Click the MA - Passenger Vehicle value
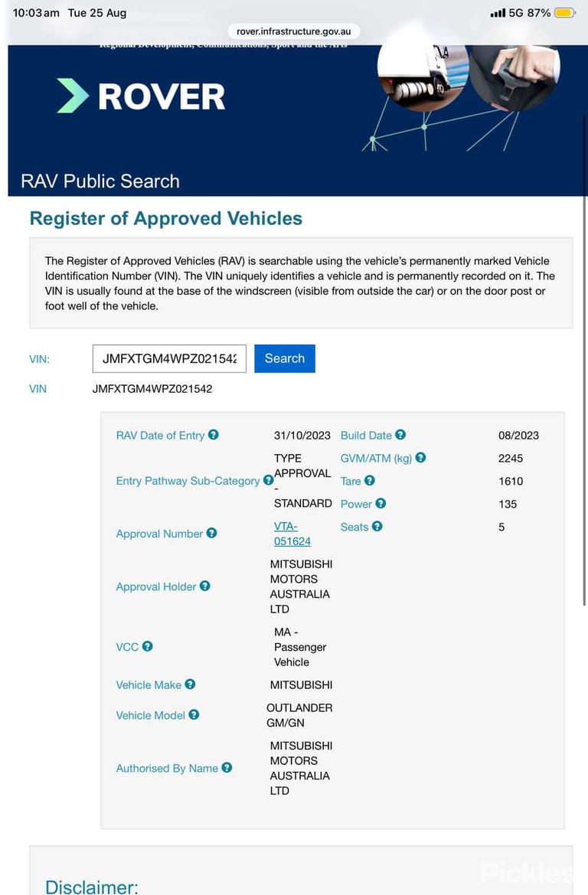 point(299,647)
